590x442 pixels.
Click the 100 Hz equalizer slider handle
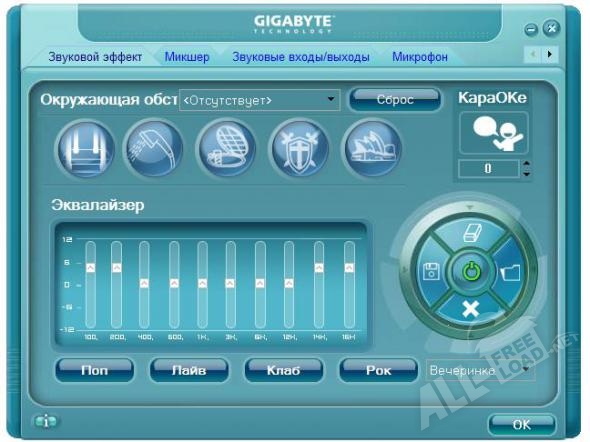90,267
